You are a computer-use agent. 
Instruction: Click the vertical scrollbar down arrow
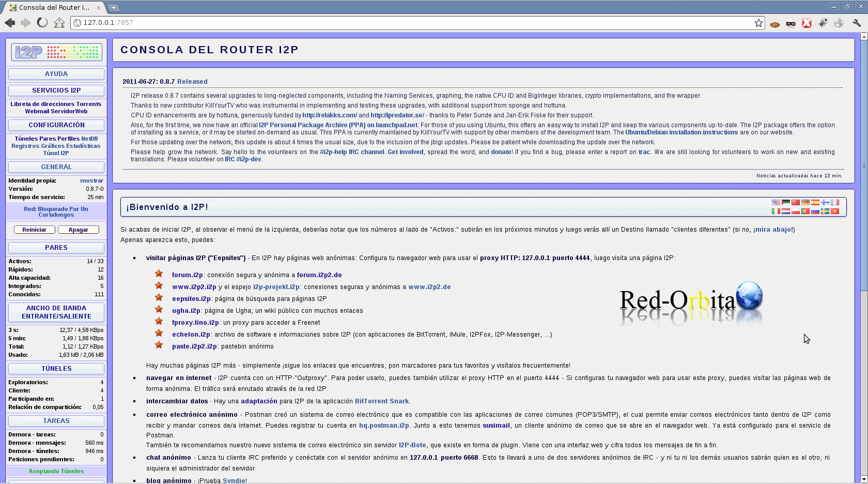[x=864, y=479]
